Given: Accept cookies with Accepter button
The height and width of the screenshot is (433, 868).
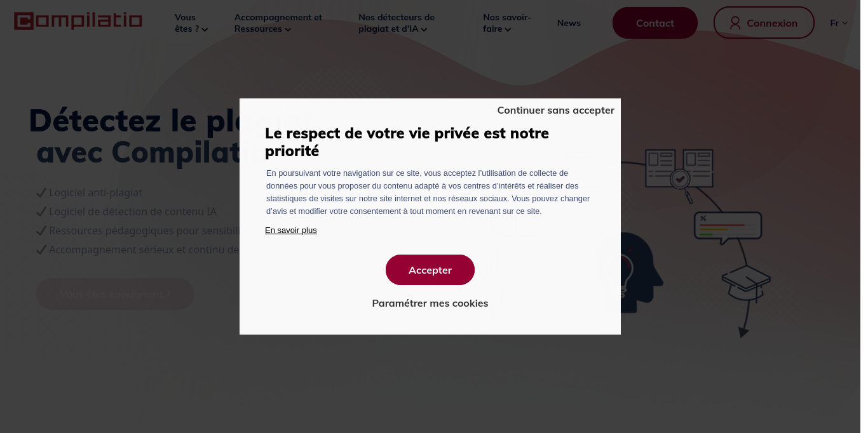Looking at the screenshot, I should point(430,270).
